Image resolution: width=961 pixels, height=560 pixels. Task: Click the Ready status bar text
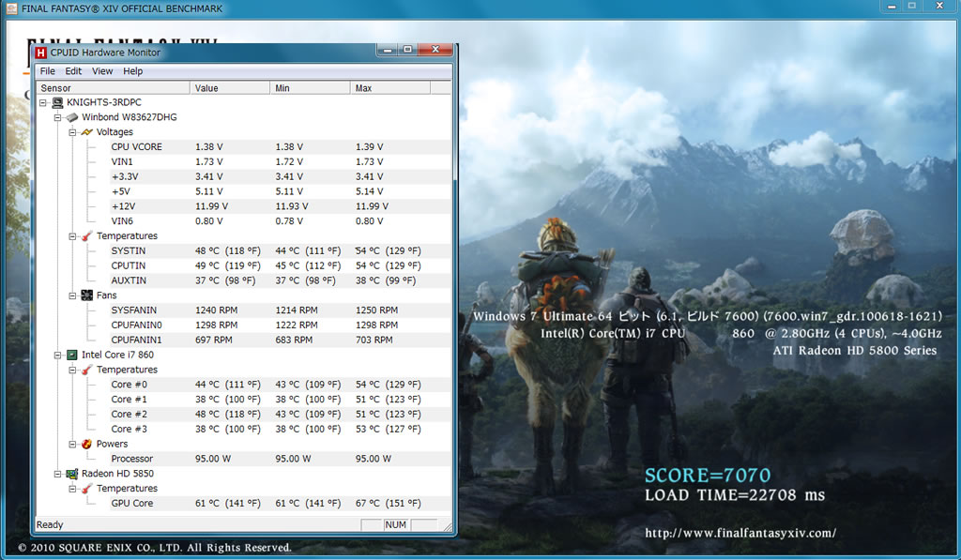pyautogui.click(x=50, y=525)
